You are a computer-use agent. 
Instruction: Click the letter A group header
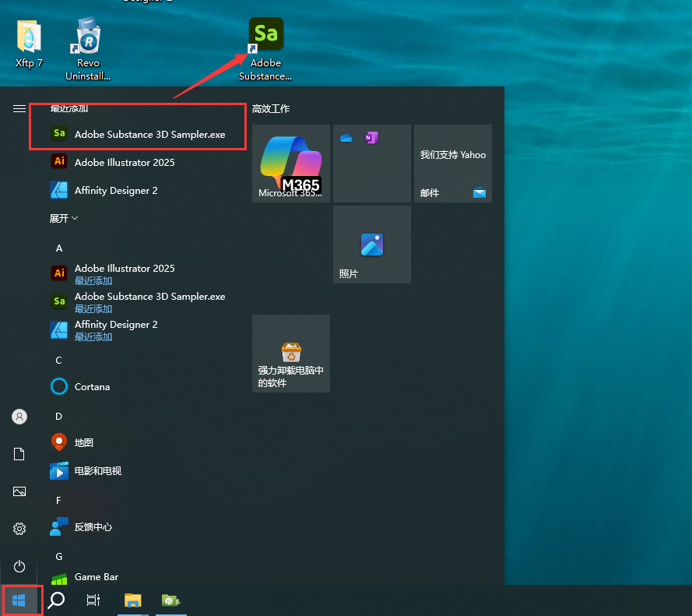tap(59, 248)
